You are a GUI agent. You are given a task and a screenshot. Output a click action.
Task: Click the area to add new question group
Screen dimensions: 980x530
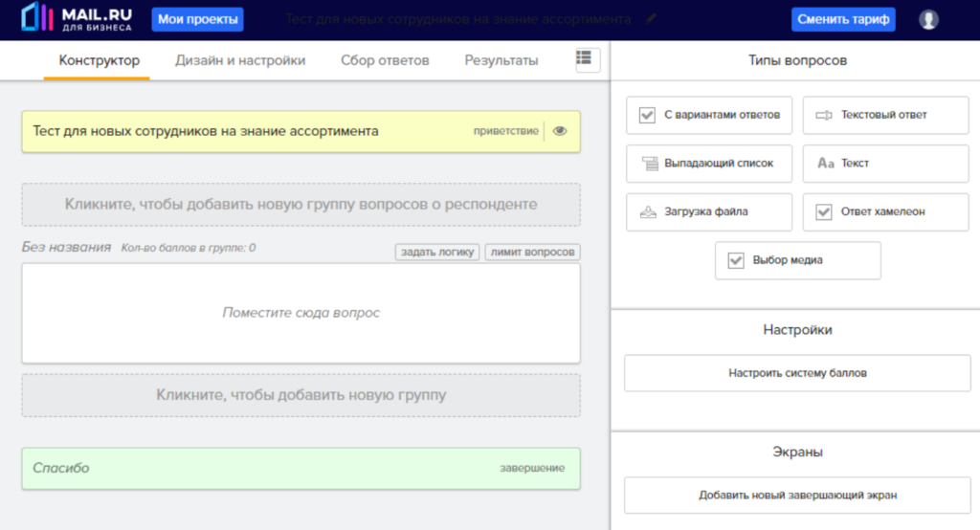pyautogui.click(x=301, y=395)
